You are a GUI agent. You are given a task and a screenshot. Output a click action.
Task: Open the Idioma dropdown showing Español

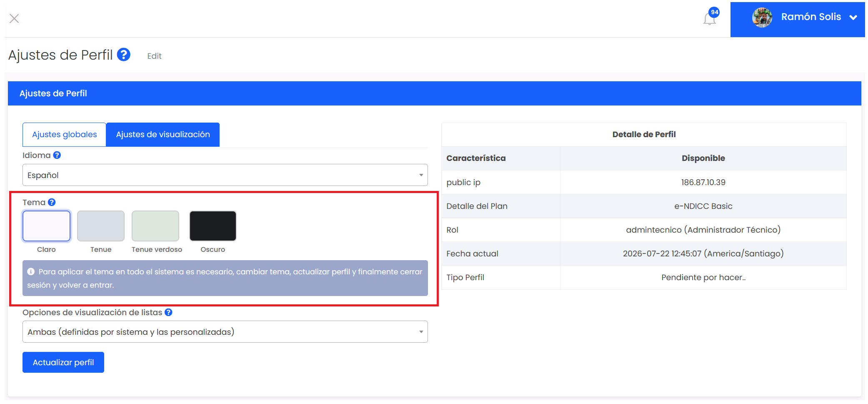225,175
